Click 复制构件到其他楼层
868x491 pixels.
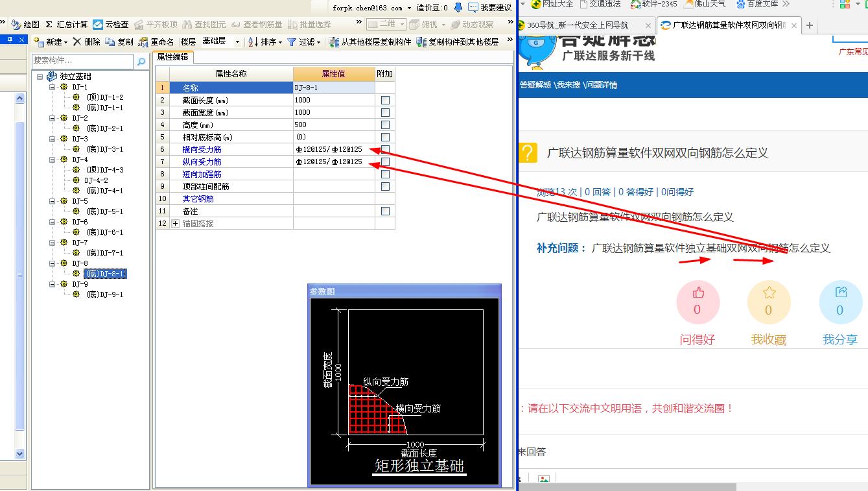[458, 42]
